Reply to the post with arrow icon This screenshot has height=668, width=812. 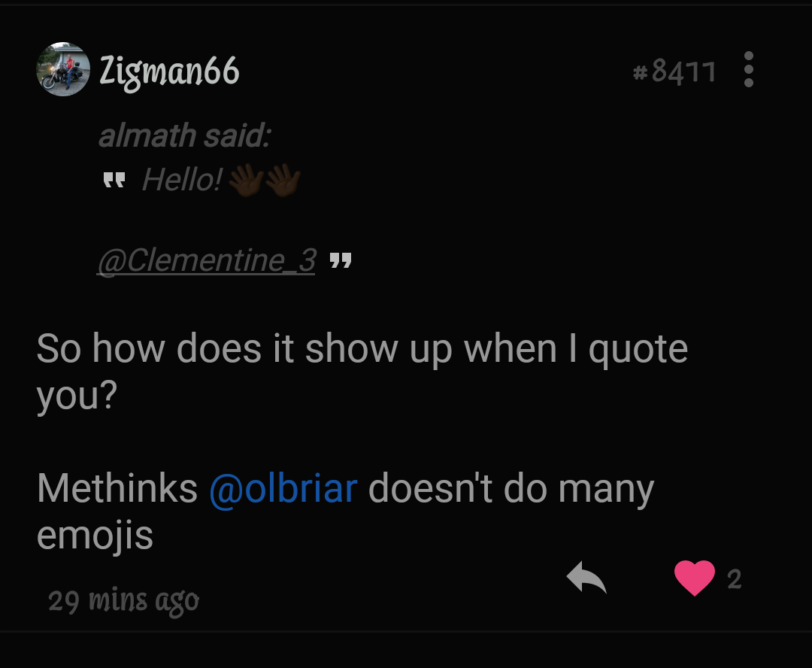(x=586, y=578)
